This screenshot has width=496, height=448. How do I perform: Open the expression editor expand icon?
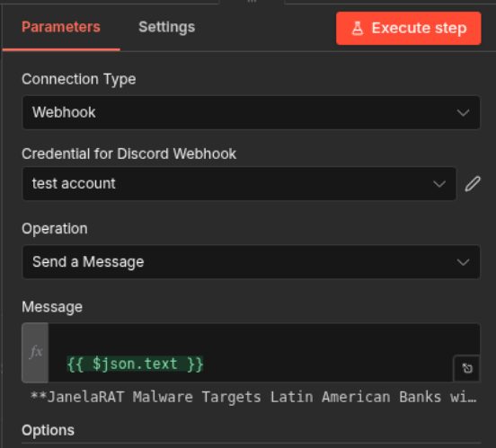click(x=467, y=368)
